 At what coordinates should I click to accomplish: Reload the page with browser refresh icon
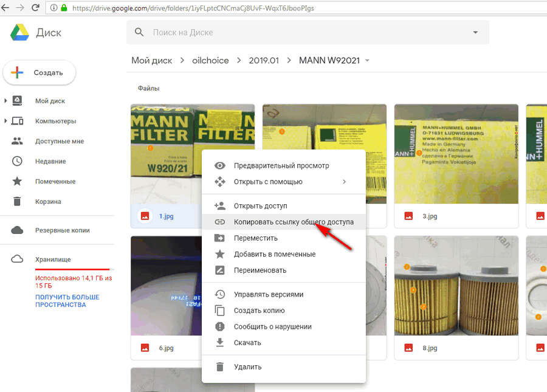pyautogui.click(x=35, y=9)
